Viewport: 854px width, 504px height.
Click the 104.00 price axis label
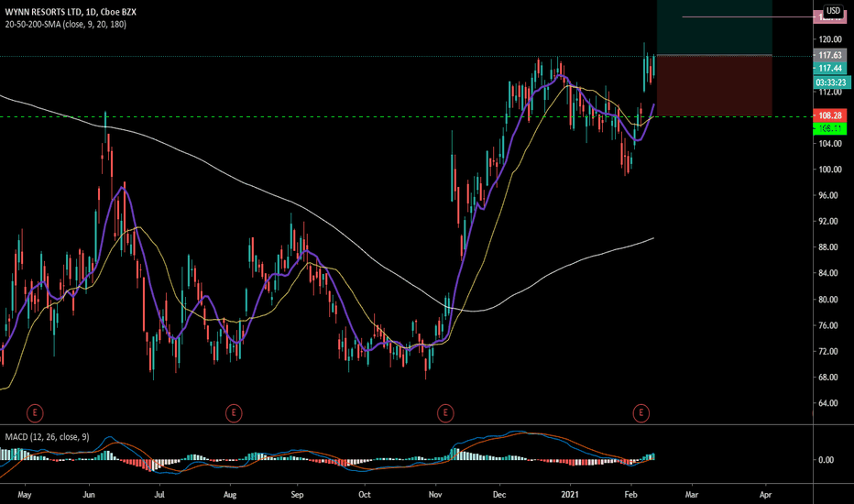(830, 144)
